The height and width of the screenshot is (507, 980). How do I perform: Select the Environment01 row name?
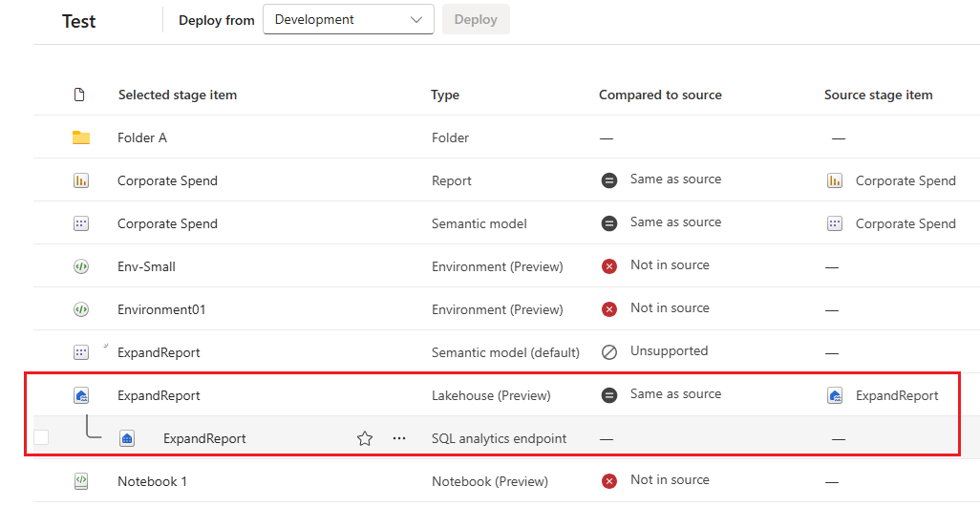coord(161,309)
